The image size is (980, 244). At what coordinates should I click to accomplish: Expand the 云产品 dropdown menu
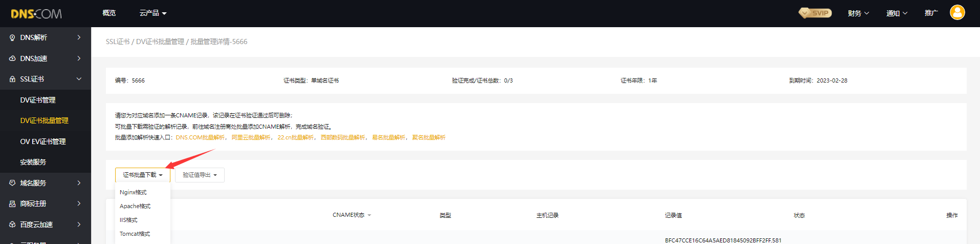tap(153, 13)
